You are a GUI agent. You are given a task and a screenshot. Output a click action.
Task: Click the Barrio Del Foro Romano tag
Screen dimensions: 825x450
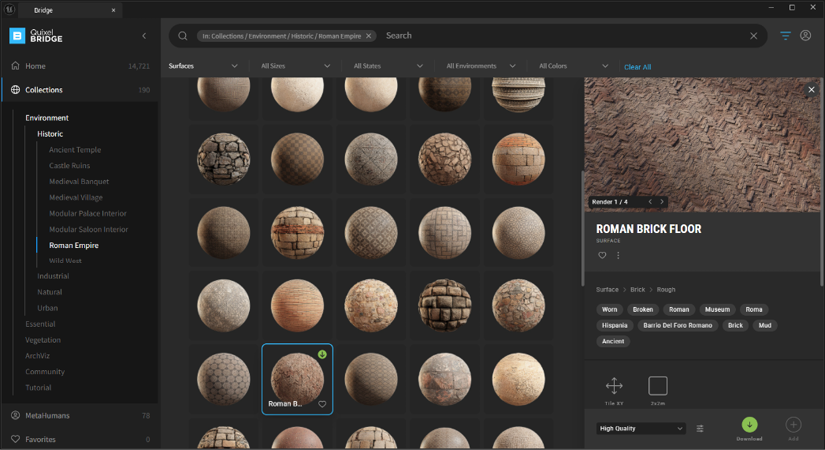pos(677,325)
